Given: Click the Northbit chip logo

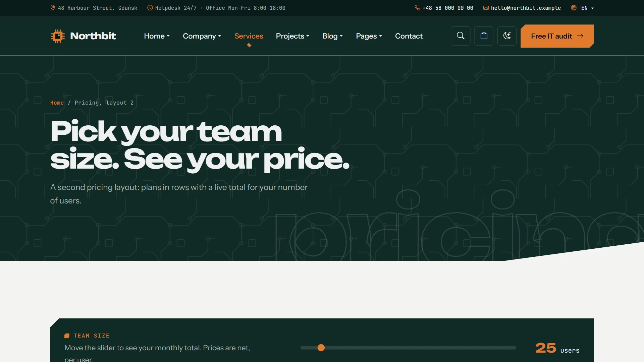Looking at the screenshot, I should [58, 36].
